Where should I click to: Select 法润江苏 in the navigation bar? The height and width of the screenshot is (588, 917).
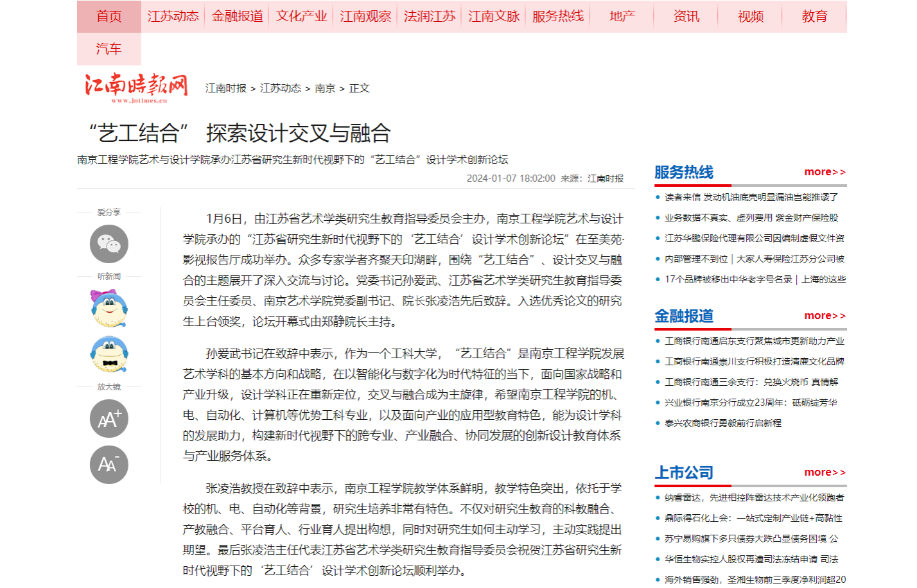point(430,17)
